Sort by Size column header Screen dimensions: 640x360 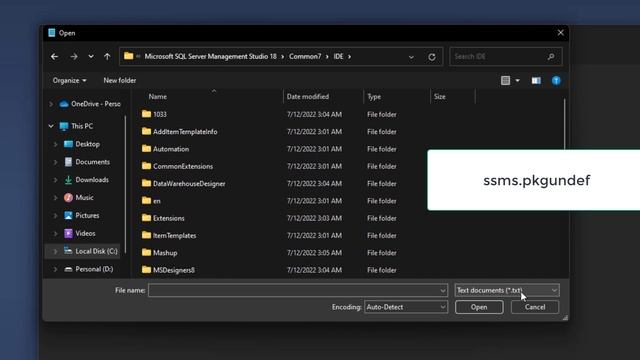[x=440, y=97]
